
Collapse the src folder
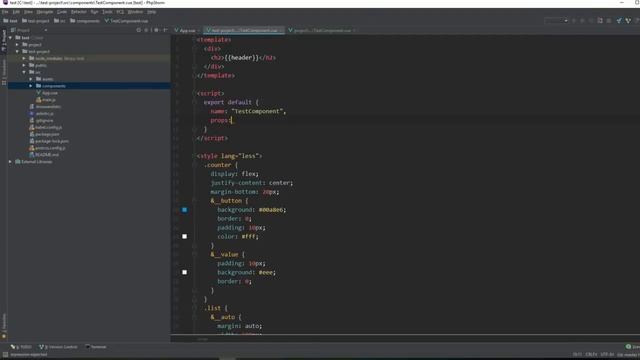click(x=24, y=72)
